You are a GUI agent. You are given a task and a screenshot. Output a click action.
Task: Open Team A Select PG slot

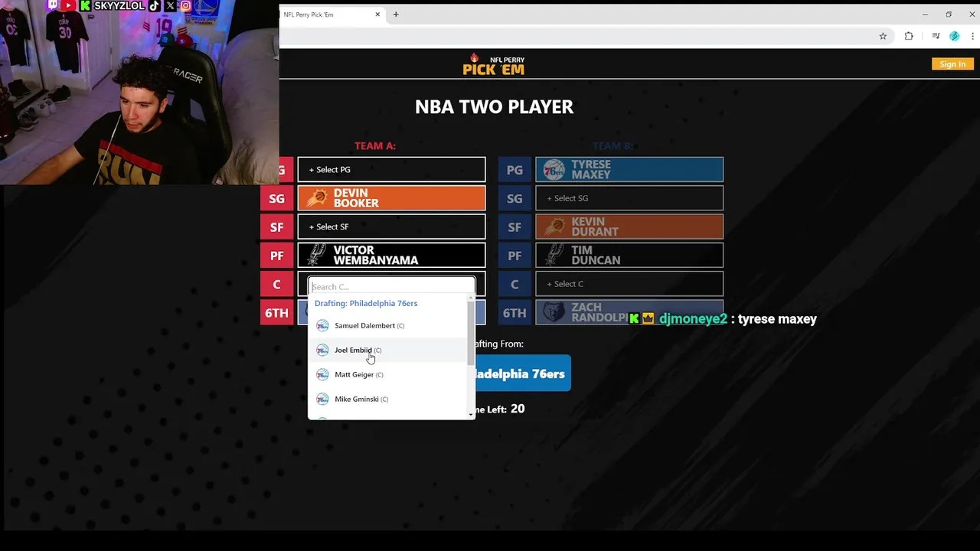pyautogui.click(x=391, y=170)
